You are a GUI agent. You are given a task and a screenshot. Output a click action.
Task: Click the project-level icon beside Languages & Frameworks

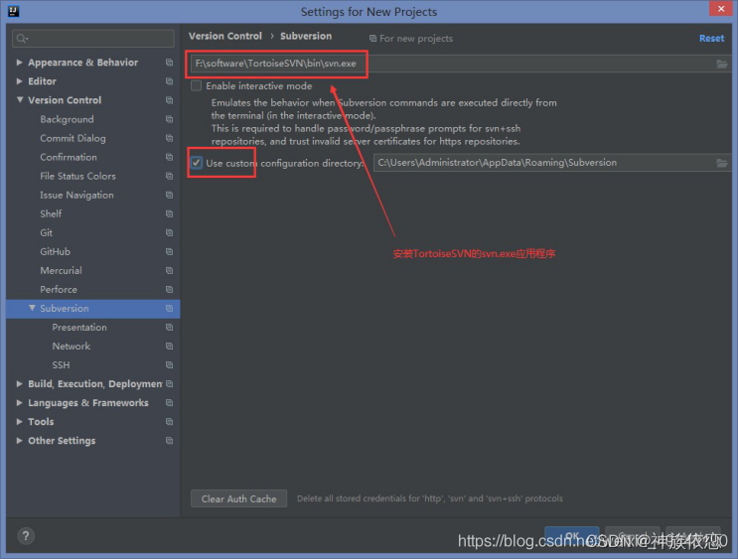[x=170, y=403]
